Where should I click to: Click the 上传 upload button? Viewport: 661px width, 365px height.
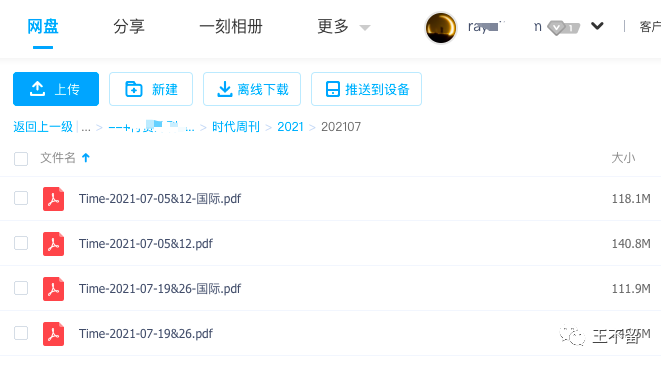coord(56,89)
